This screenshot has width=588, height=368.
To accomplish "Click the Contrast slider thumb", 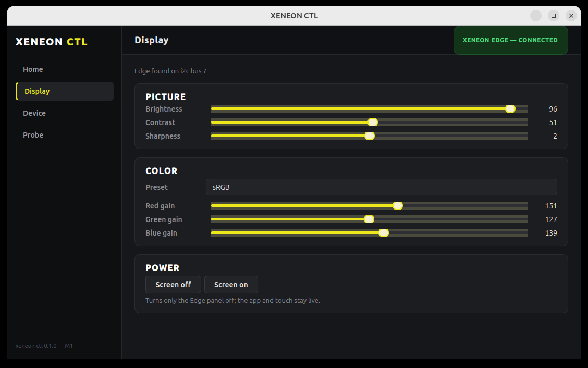I will (372, 122).
